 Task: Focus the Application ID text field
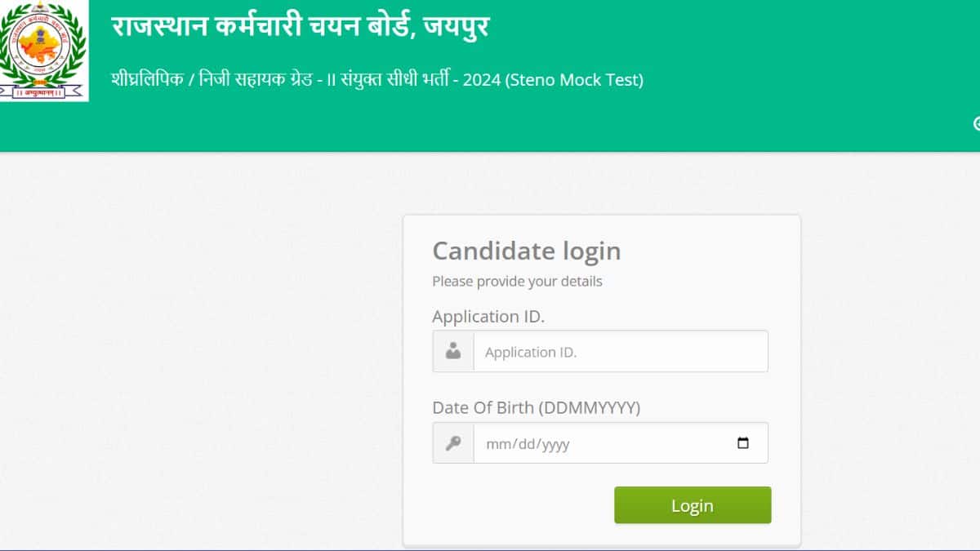pyautogui.click(x=621, y=351)
